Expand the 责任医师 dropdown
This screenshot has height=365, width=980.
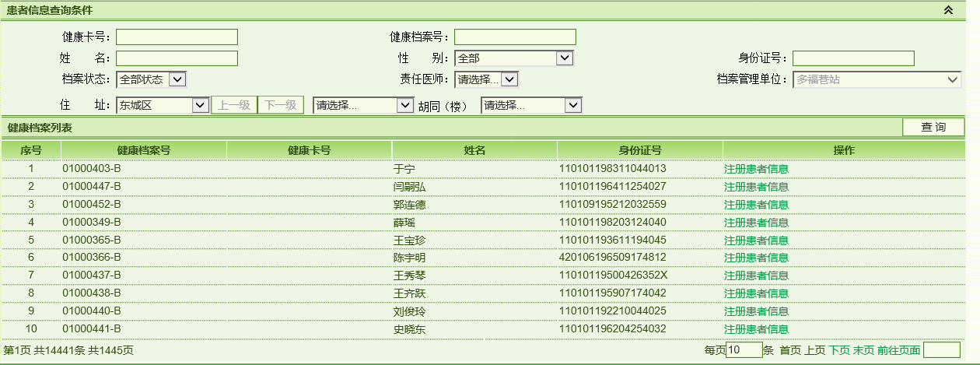point(486,79)
